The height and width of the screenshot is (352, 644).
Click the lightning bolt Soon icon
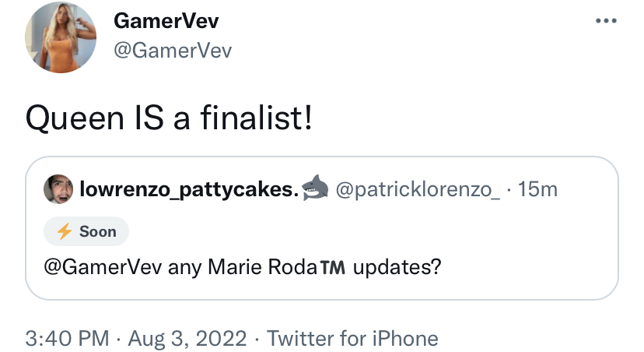[x=65, y=231]
